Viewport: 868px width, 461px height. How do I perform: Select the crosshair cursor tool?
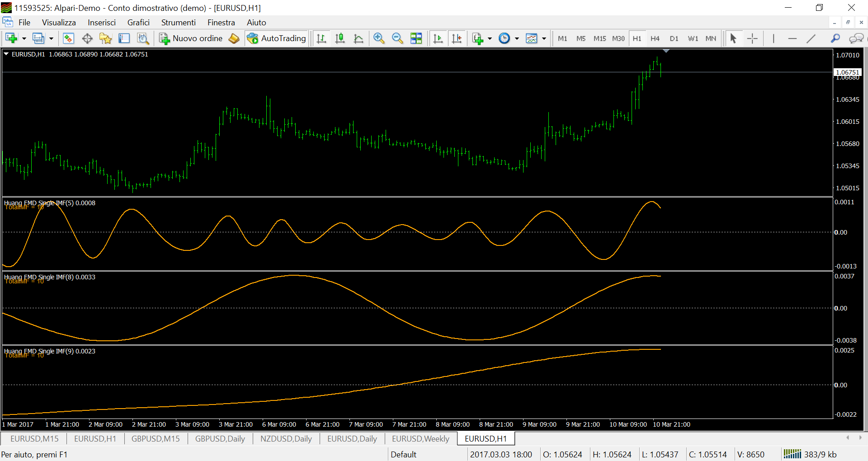click(752, 38)
